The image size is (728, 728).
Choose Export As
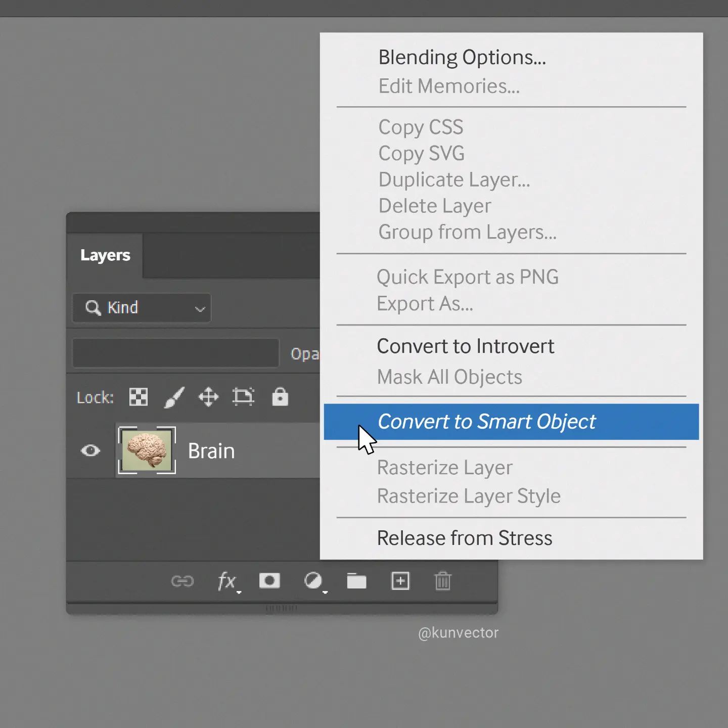(x=425, y=303)
